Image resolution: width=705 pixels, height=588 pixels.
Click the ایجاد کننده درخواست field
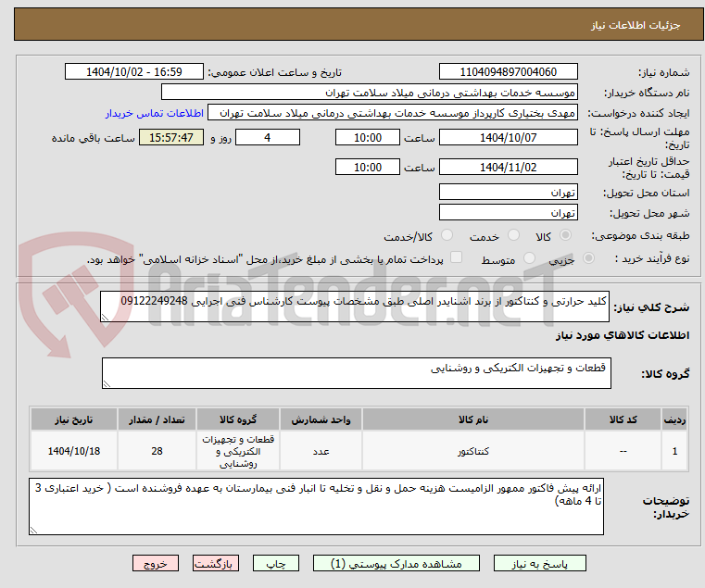(393, 113)
